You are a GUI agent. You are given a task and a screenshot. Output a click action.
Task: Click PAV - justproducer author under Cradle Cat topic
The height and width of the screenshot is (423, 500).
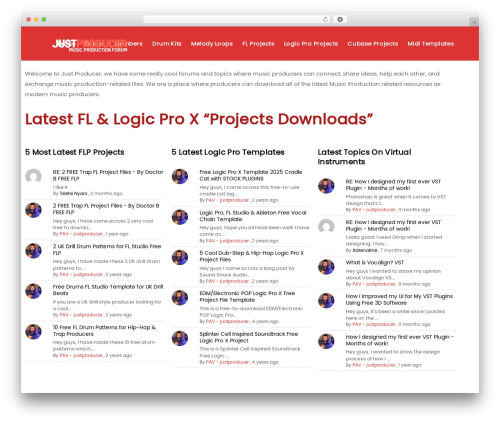tap(227, 200)
